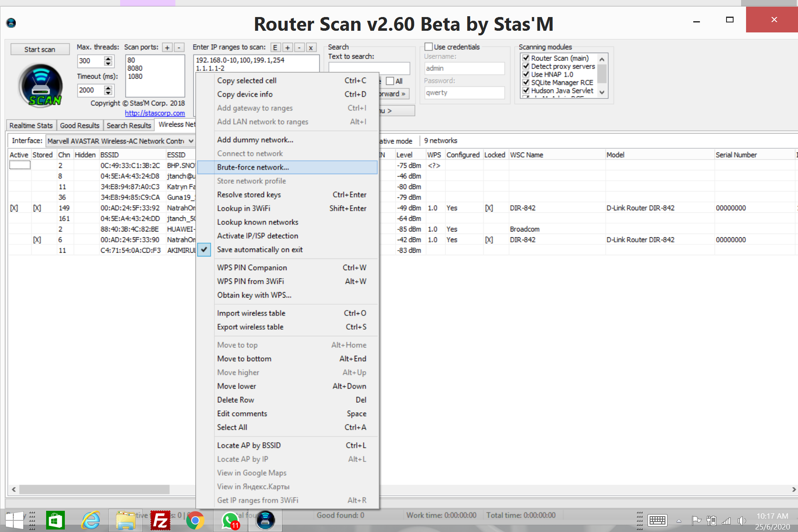
Task: Click the E edit IP ranges button
Action: 275,48
